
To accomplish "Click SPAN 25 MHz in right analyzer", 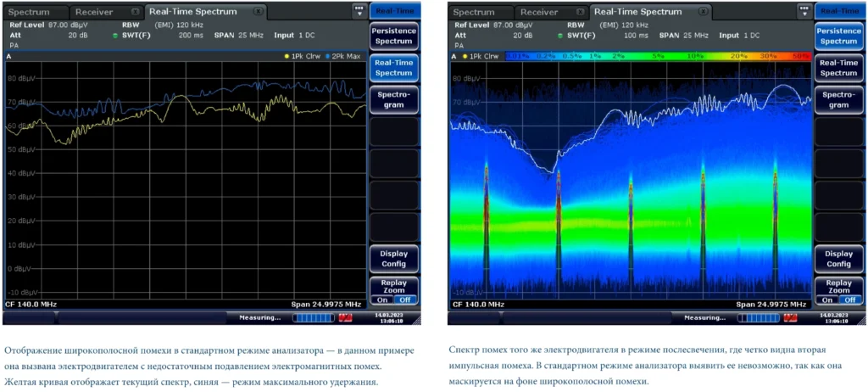I will pyautogui.click(x=684, y=35).
